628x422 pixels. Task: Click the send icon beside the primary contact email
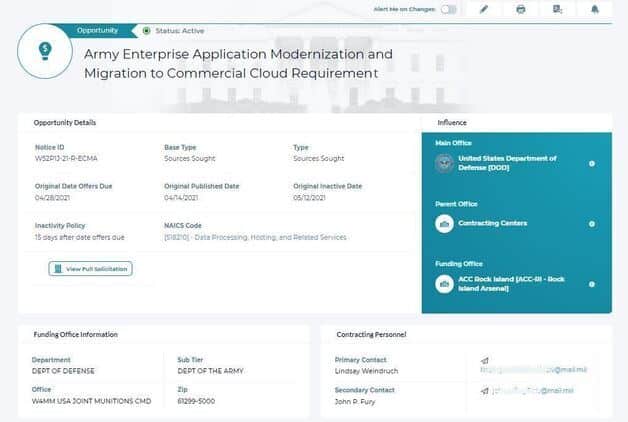click(x=485, y=359)
